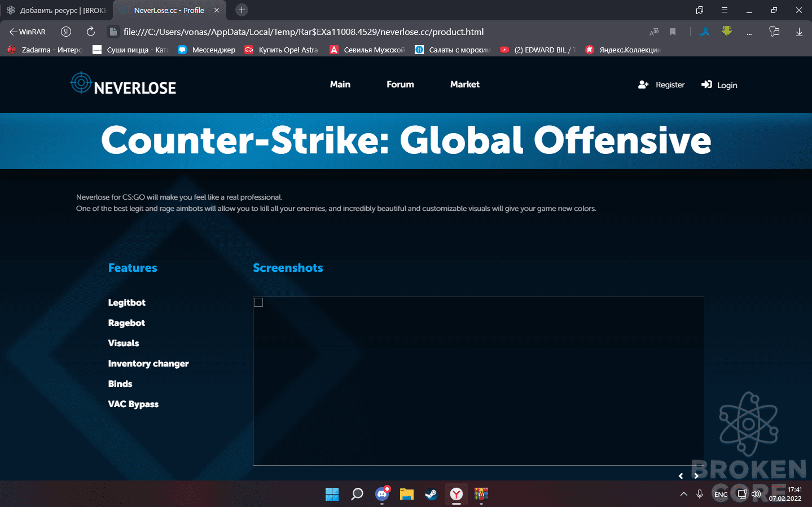Click the address bar URL field
Viewport: 812px width, 507px height.
click(x=304, y=32)
